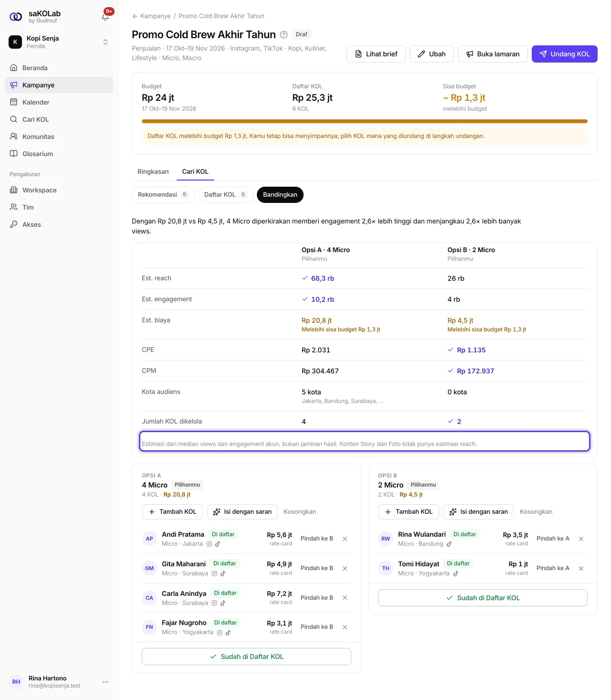Click the Ubah edit button
Viewport: 611px width, 700px height.
click(x=432, y=54)
